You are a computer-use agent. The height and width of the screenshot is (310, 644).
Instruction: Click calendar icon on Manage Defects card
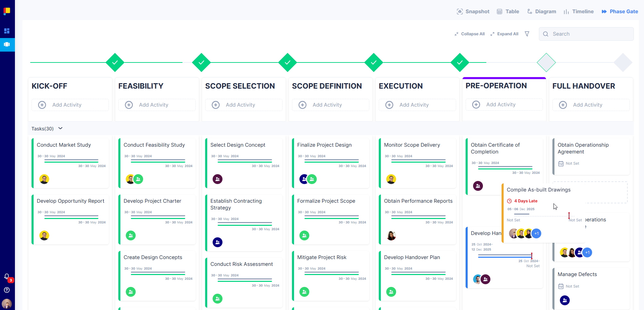point(561,286)
